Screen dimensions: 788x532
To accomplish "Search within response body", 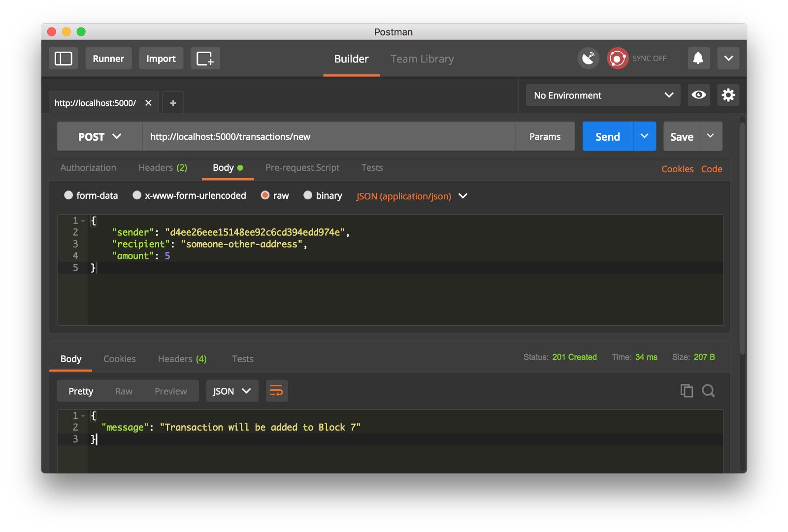I will tap(708, 391).
